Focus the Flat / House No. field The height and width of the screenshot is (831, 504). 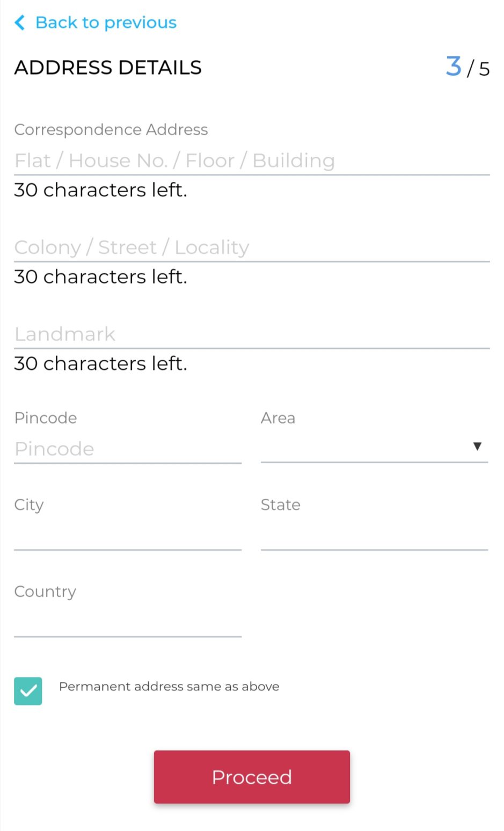coord(251,161)
